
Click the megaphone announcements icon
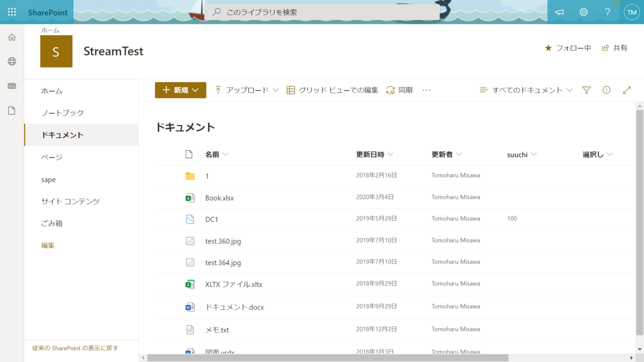pos(560,12)
